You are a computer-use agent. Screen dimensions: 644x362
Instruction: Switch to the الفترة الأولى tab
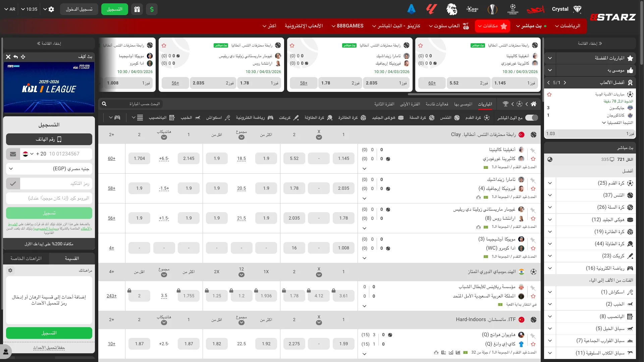click(x=410, y=104)
